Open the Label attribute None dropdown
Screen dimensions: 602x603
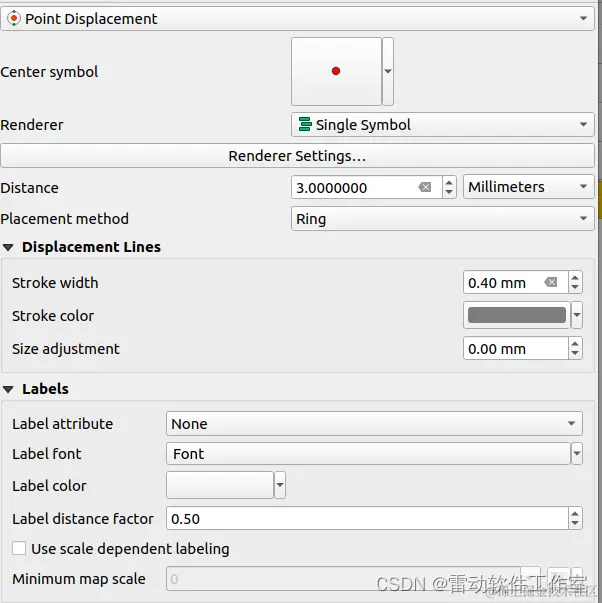[374, 423]
